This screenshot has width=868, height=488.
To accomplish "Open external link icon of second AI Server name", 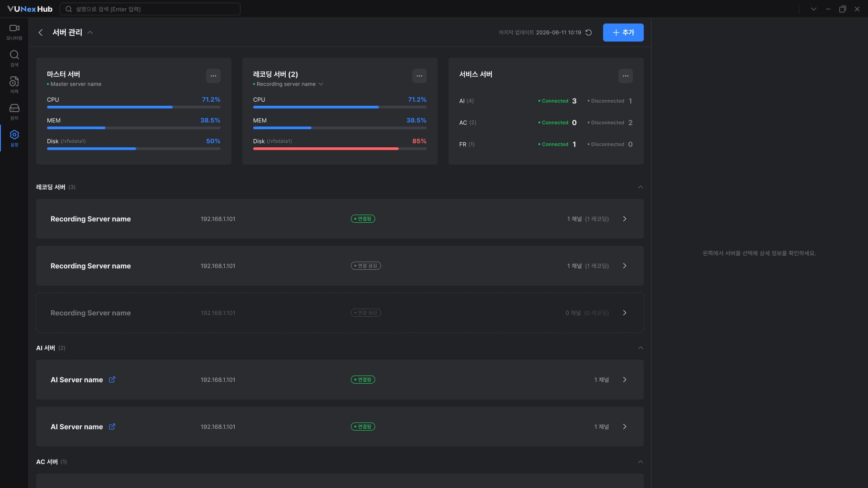I will click(x=112, y=427).
